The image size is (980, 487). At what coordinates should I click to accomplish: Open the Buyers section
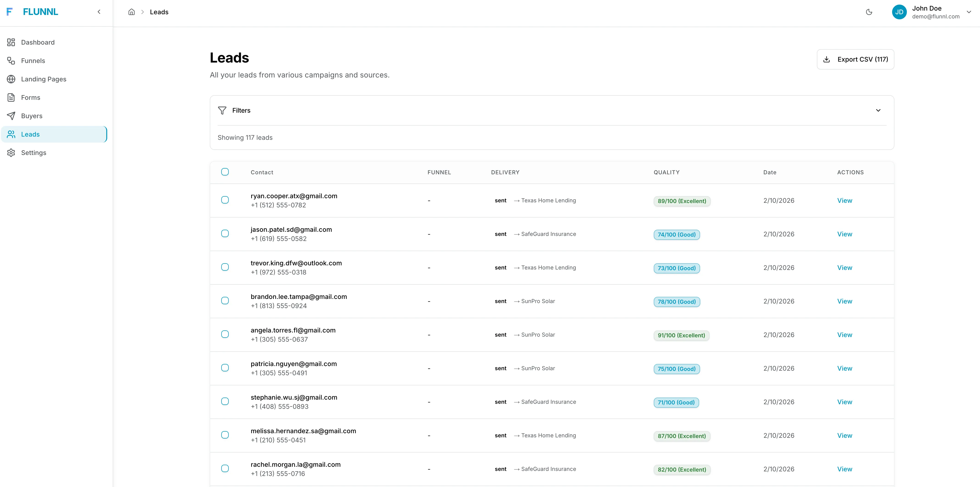coord(32,116)
